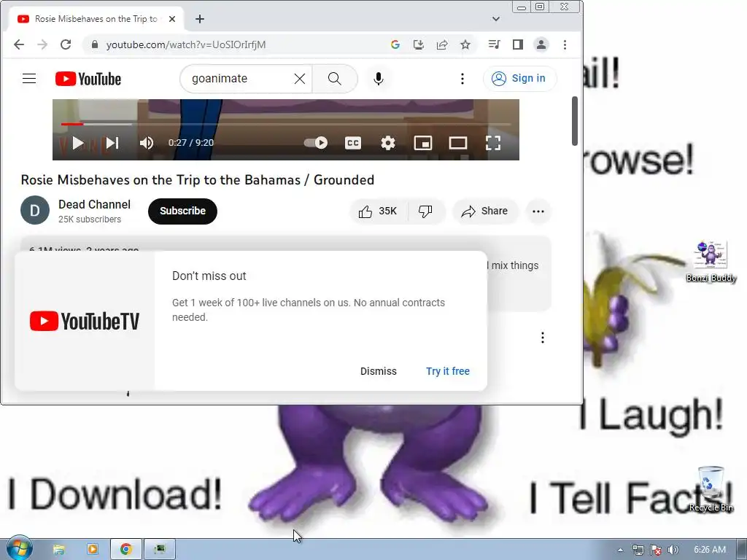
Task: View site information lock icon
Action: point(94,44)
